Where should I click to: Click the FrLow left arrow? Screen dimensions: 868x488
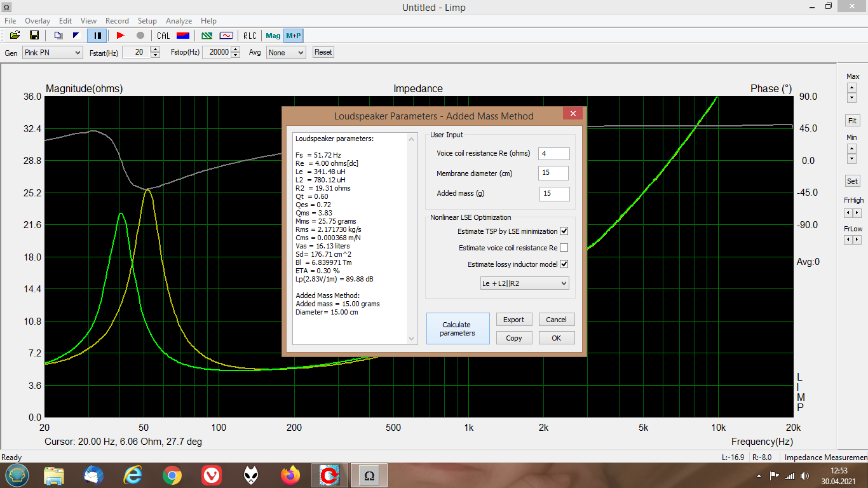pyautogui.click(x=848, y=240)
